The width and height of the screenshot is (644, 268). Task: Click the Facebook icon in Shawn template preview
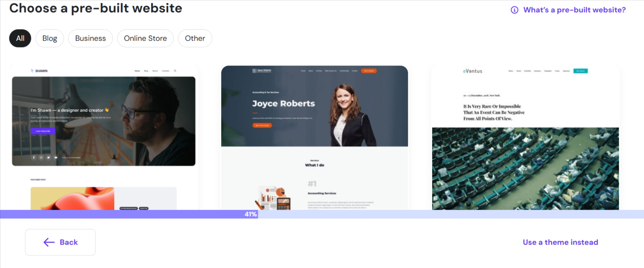[34, 158]
